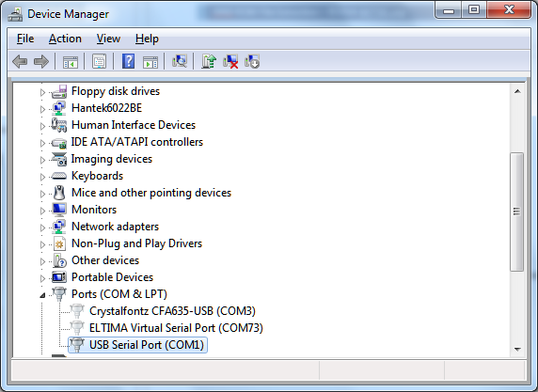Click the scrollbar up arrow

pyautogui.click(x=517, y=91)
